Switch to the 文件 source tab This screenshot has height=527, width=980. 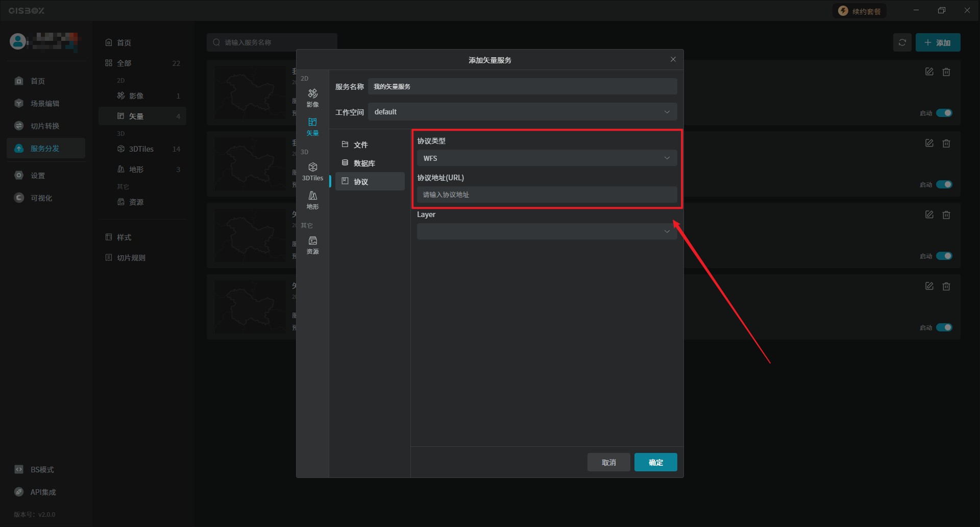360,145
